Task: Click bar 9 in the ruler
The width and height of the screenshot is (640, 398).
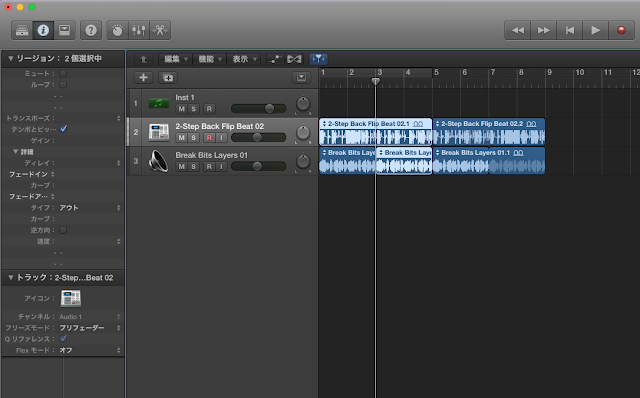Action: click(x=549, y=73)
